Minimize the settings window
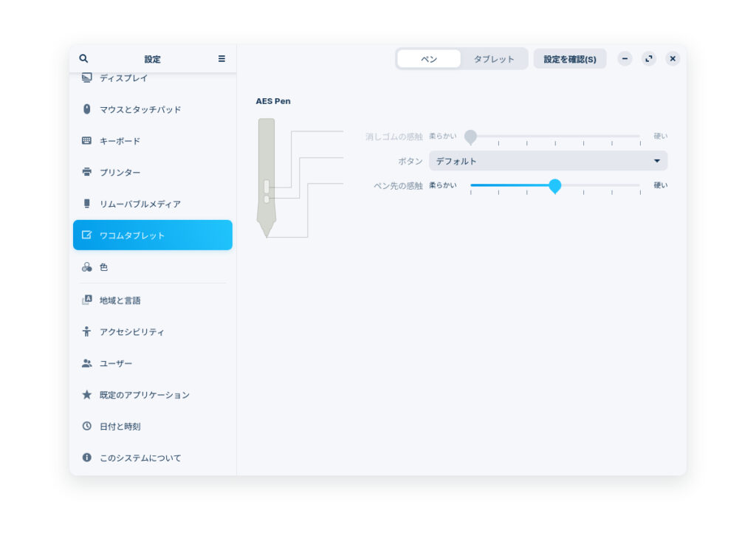The height and width of the screenshot is (533, 756). click(x=625, y=58)
